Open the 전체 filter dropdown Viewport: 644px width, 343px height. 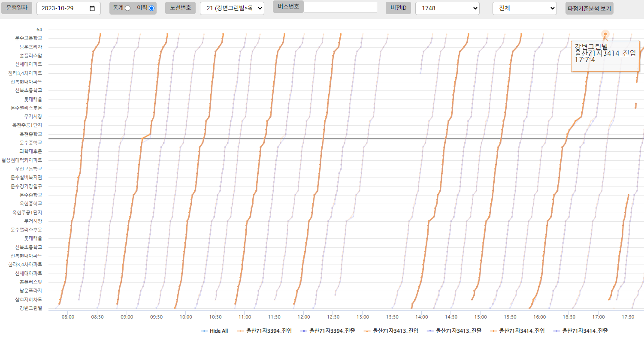tap(524, 8)
